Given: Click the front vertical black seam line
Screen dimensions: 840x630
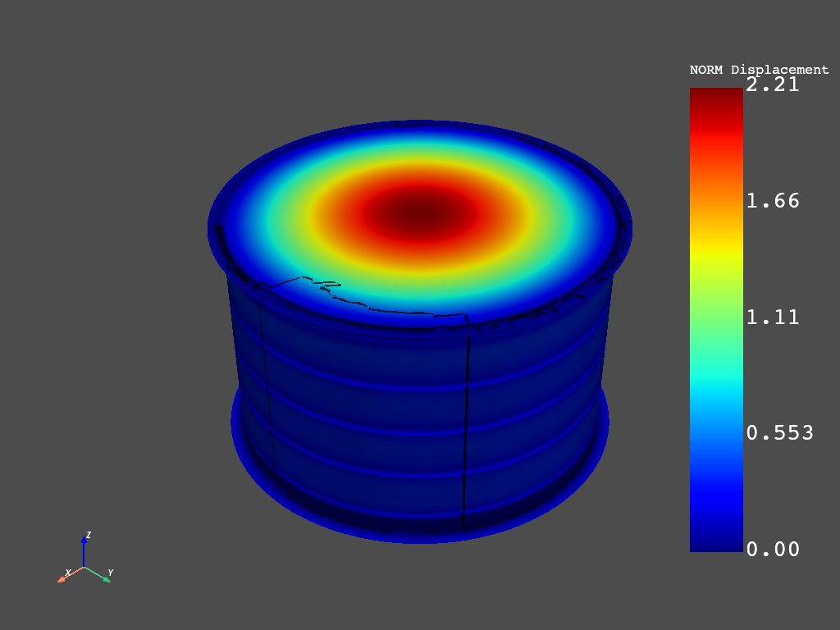Looking at the screenshot, I should click(466, 427).
